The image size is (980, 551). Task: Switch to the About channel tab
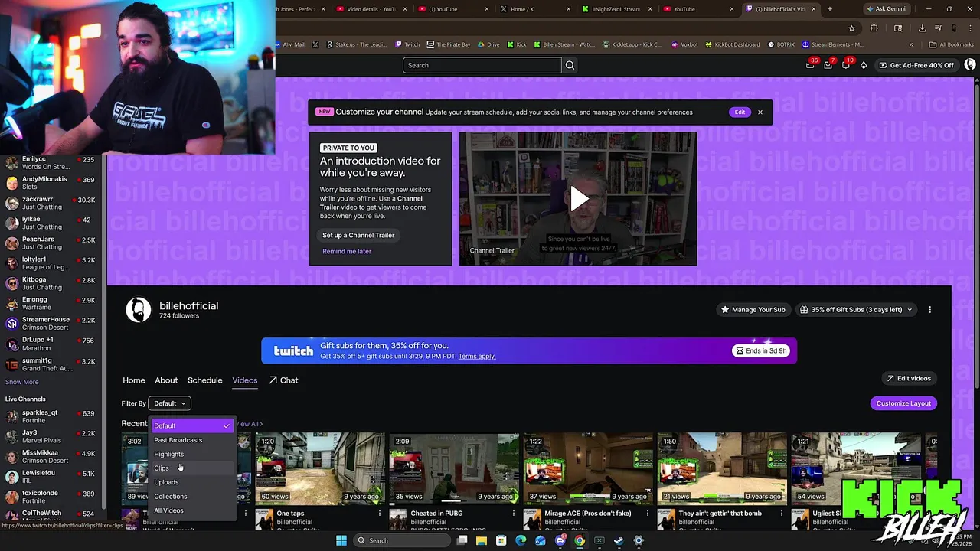[166, 380]
